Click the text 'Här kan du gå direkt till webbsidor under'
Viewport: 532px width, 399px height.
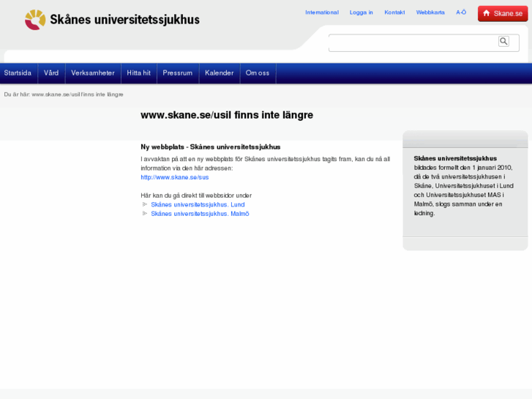tap(196, 195)
